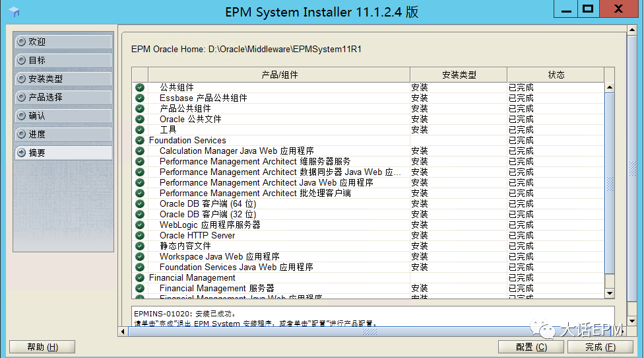
Task: Click the Financial Management group row
Action: (x=368, y=278)
